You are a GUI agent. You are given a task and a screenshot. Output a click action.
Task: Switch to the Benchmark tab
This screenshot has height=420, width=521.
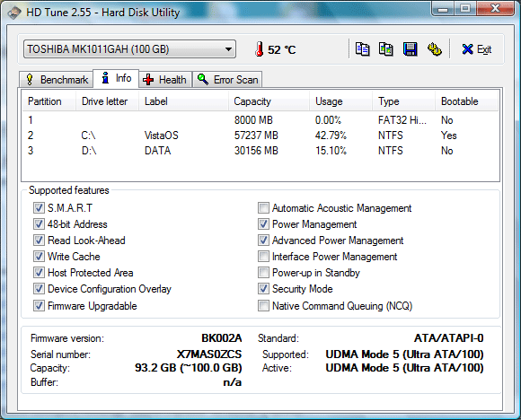(56, 80)
